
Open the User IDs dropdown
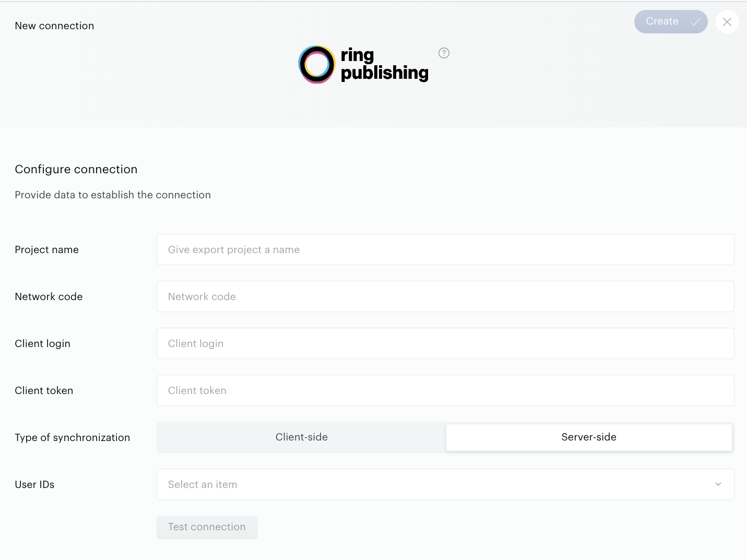(445, 484)
